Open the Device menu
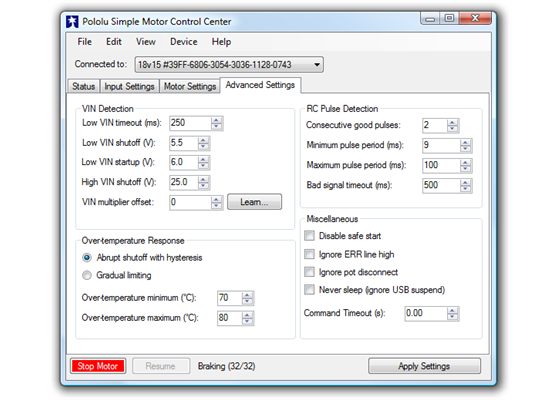This screenshot has width=560, height=400. (x=184, y=42)
